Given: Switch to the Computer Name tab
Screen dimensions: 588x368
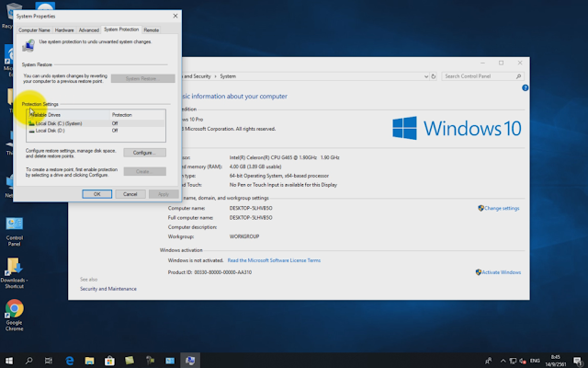Looking at the screenshot, I should point(34,30).
